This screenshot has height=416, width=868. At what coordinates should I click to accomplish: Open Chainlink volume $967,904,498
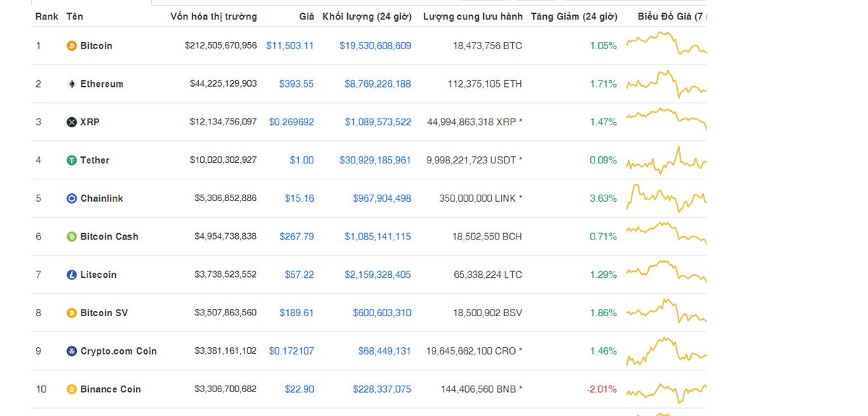382,198
